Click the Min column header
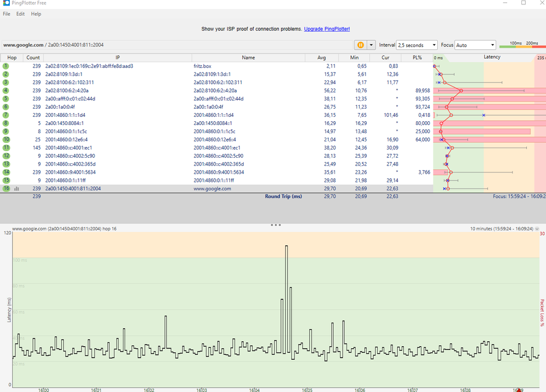546x392 pixels. coord(354,58)
